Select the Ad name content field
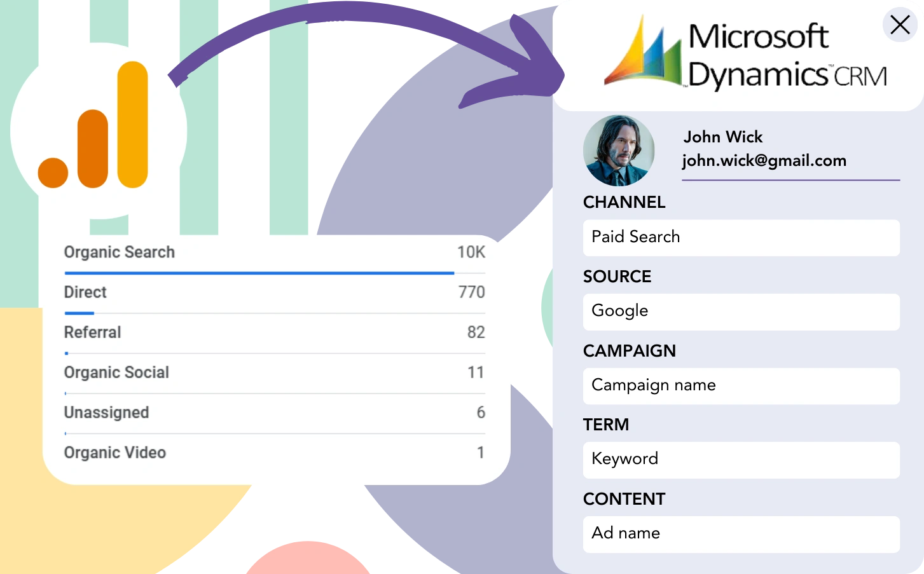 click(741, 534)
